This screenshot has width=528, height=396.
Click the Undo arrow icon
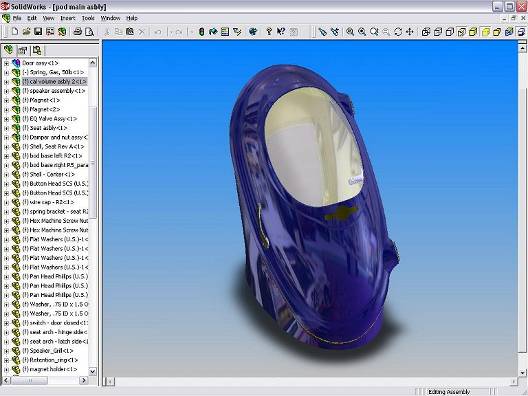pyautogui.click(x=158, y=32)
